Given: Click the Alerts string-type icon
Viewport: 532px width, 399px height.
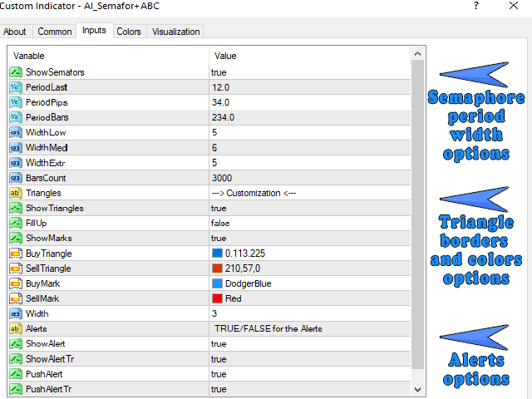Looking at the screenshot, I should [x=16, y=328].
